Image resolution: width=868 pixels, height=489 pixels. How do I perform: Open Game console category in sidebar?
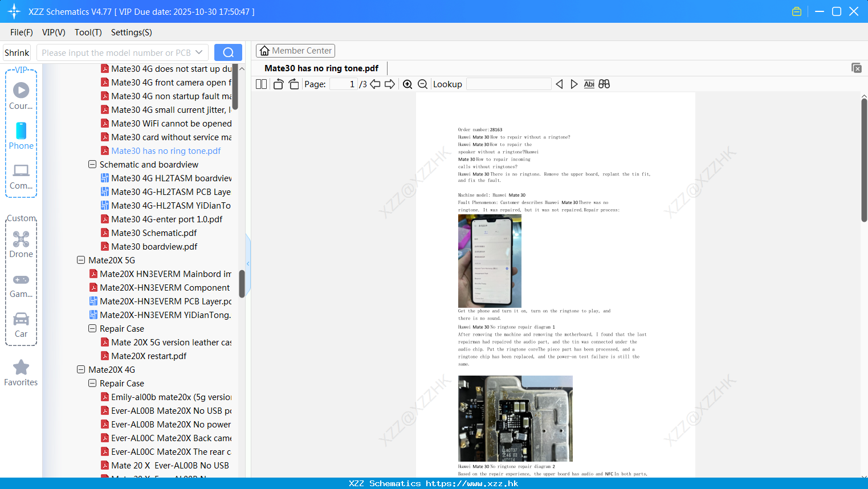pyautogui.click(x=21, y=285)
